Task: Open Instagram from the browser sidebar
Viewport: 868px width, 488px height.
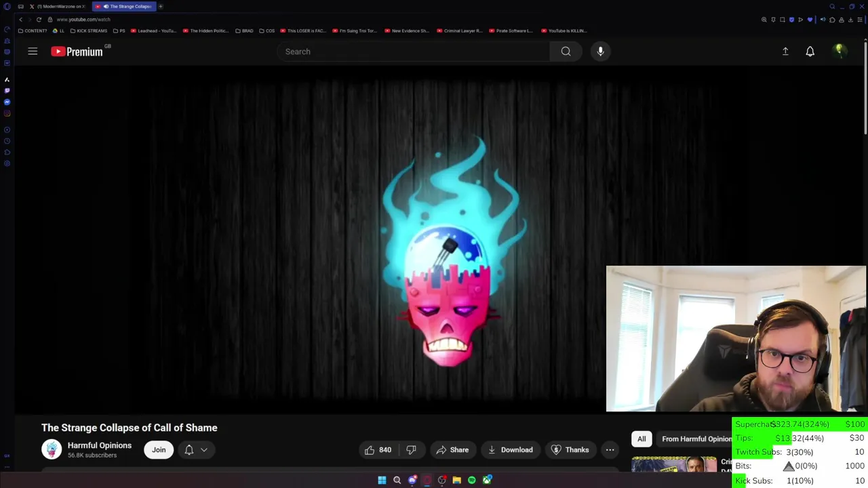Action: pyautogui.click(x=7, y=113)
